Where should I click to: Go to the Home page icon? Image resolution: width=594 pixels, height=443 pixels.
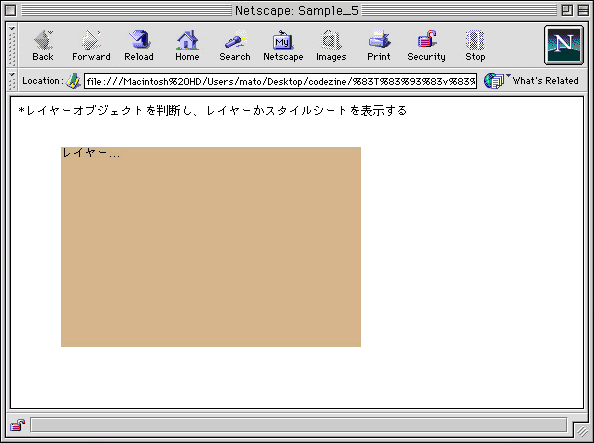tap(187, 45)
